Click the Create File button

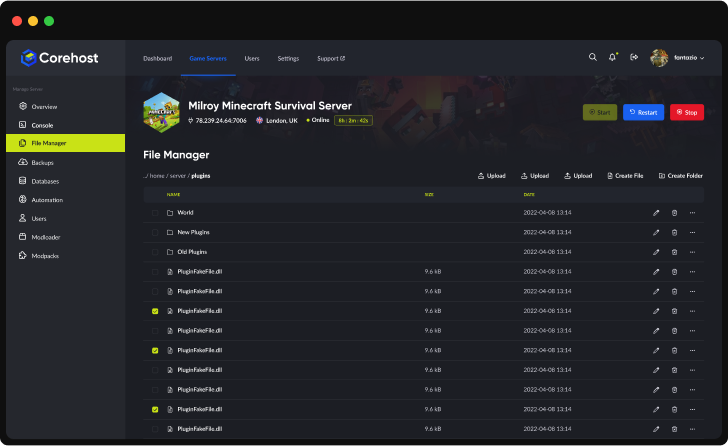tap(625, 176)
